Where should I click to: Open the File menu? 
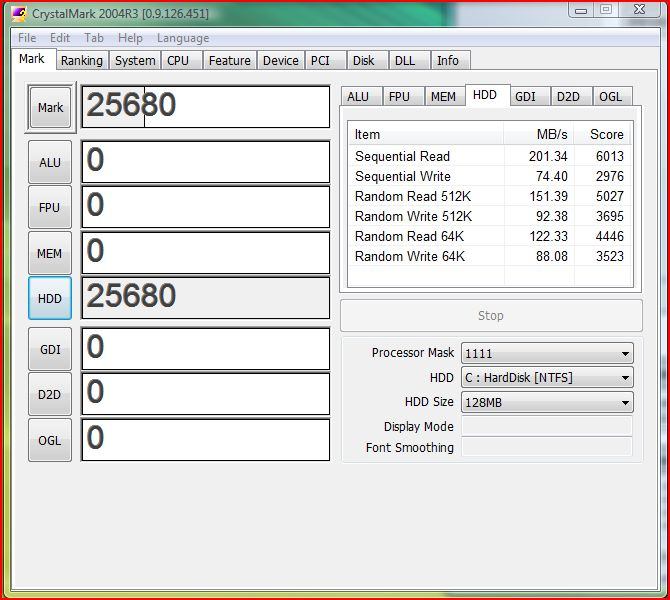pos(27,38)
